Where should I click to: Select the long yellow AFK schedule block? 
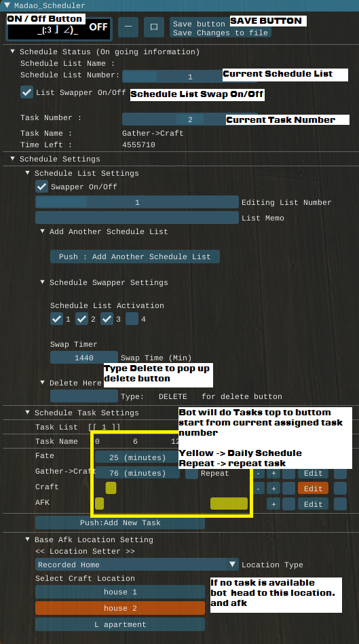pos(229,504)
